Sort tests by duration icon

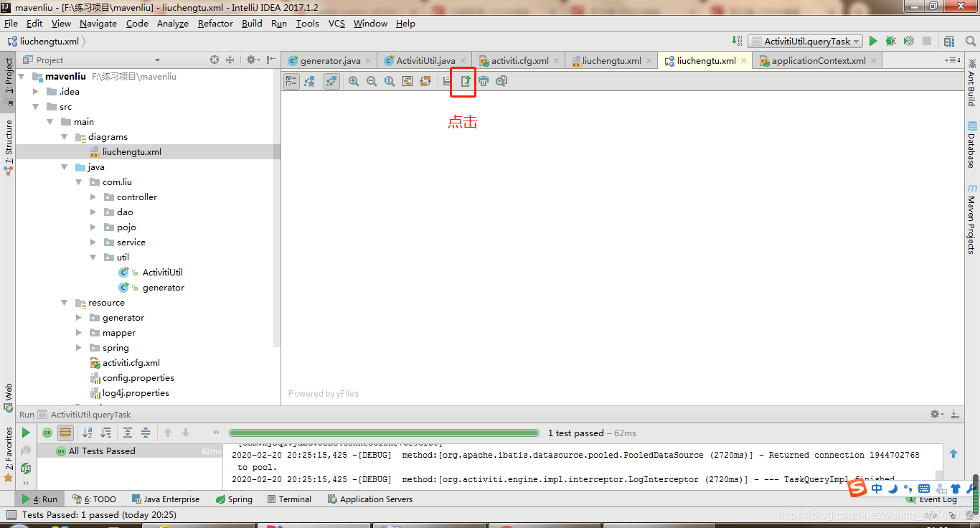106,433
